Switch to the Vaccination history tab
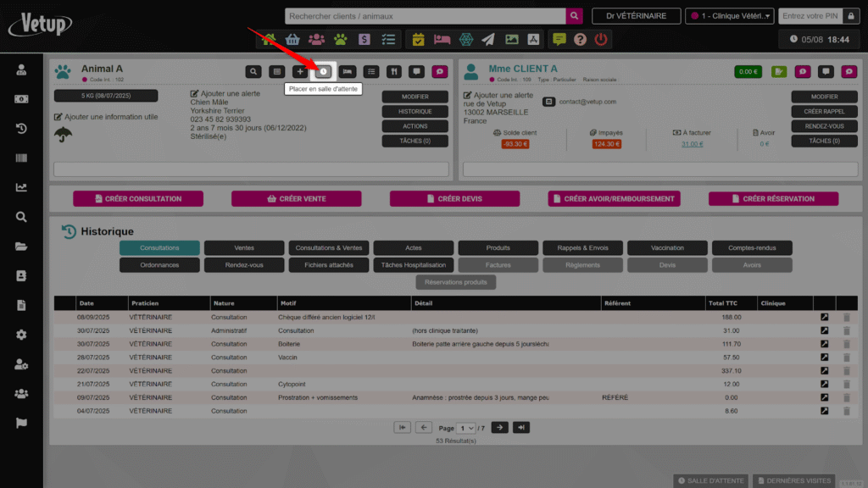Viewport: 868px width, 488px height. click(x=667, y=248)
